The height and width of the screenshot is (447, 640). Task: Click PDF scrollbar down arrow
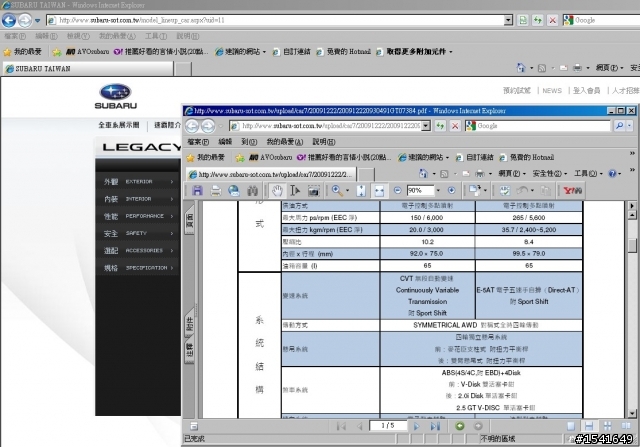coord(632,414)
